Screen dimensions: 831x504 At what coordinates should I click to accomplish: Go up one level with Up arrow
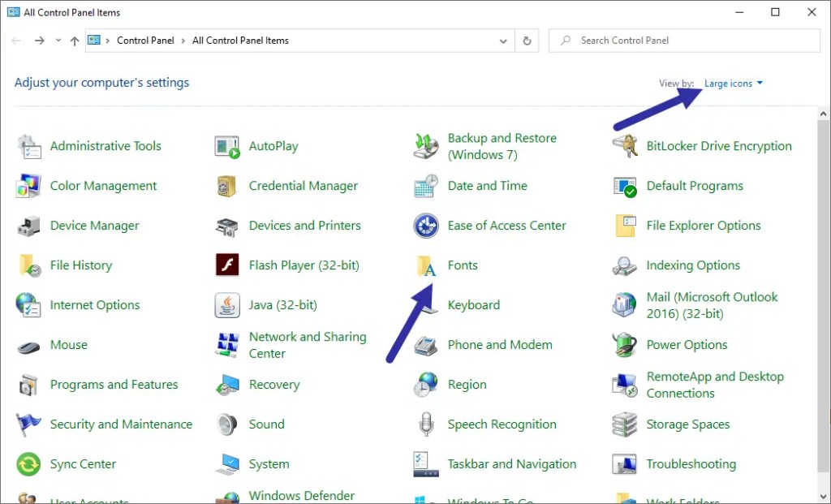click(x=75, y=41)
